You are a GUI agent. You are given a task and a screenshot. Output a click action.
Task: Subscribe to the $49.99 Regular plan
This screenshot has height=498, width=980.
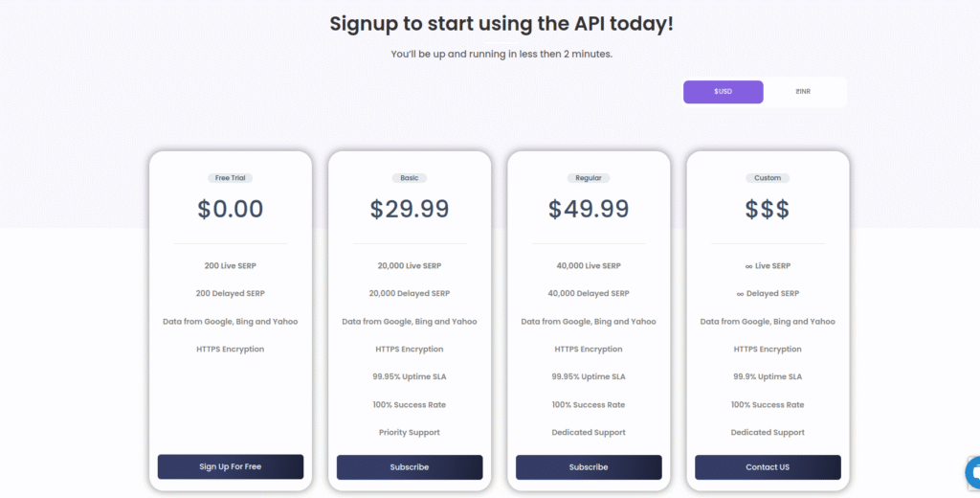click(589, 466)
